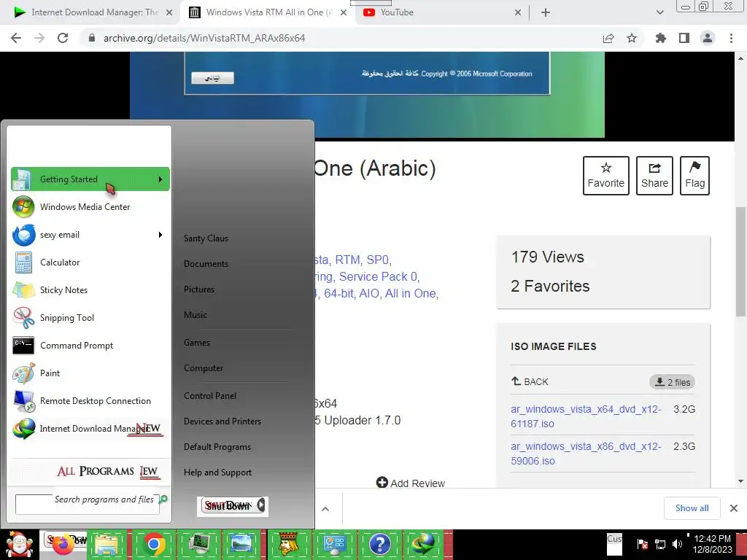Open Calculator from Start menu
The width and height of the screenshot is (747, 560).
[90, 262]
